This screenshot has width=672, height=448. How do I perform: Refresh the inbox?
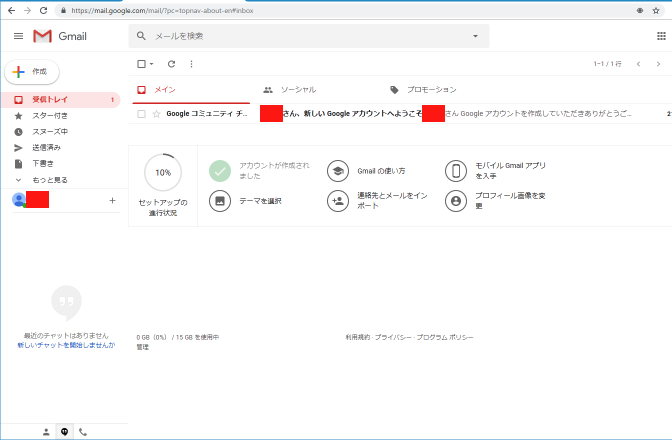point(171,64)
